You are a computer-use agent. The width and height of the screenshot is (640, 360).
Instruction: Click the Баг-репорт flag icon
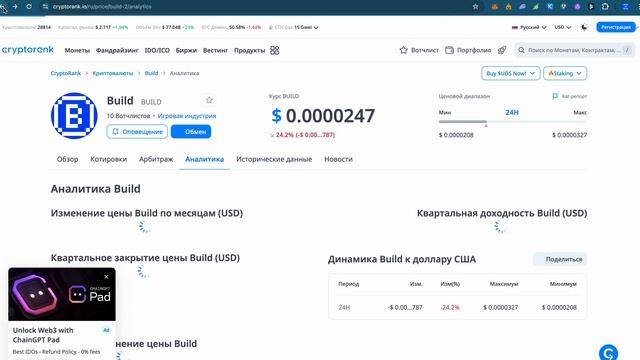click(555, 96)
